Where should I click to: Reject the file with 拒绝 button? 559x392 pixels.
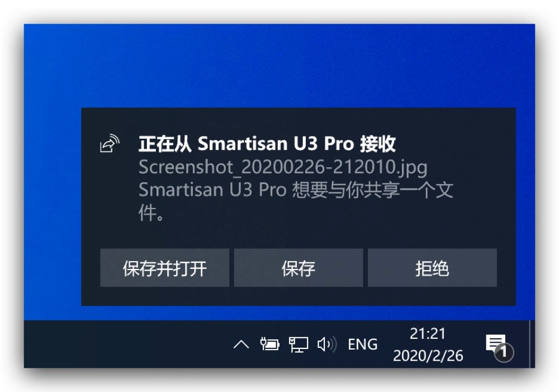[x=433, y=268]
